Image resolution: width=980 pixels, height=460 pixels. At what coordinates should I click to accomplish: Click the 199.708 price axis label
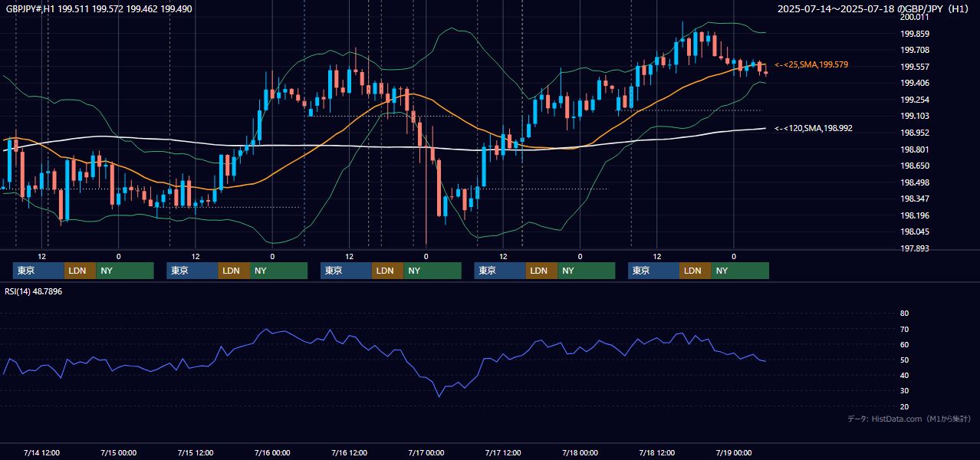(915, 50)
